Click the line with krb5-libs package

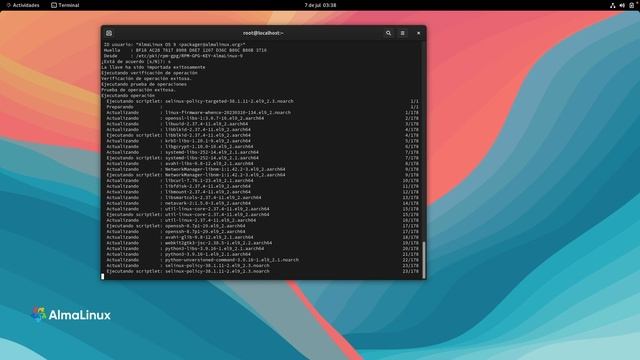[x=262, y=141]
